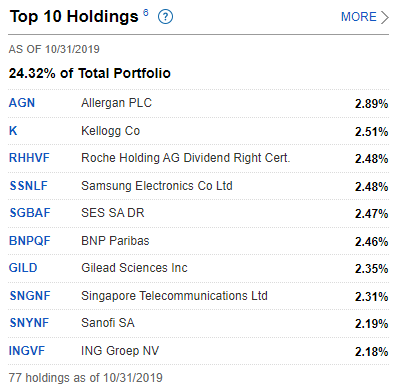Select the K ticker symbol
The width and height of the screenshot is (396, 390).
tap(13, 131)
